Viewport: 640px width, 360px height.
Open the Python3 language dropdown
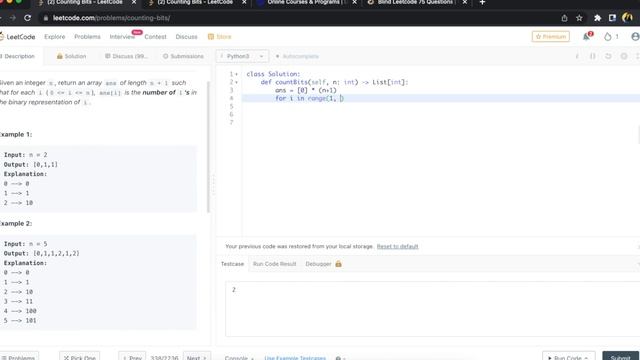242,56
